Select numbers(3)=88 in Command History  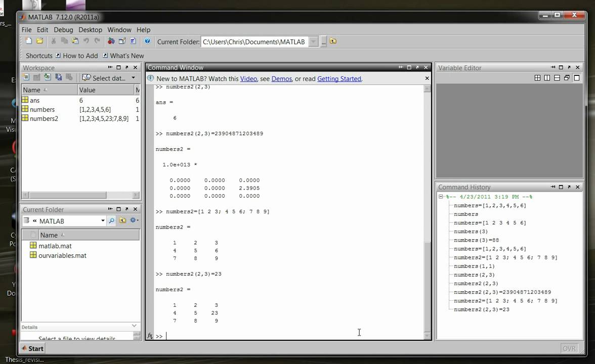pyautogui.click(x=476, y=240)
